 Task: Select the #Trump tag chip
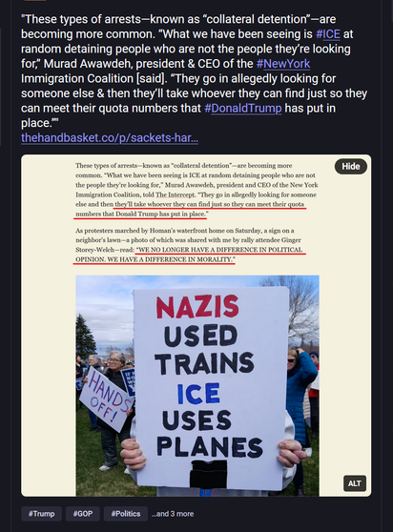coord(41,514)
